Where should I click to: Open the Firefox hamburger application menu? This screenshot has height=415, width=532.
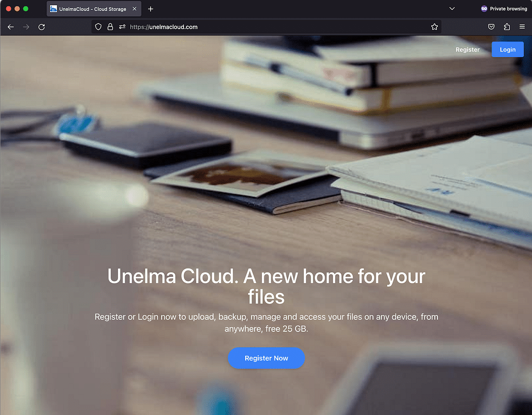click(522, 27)
